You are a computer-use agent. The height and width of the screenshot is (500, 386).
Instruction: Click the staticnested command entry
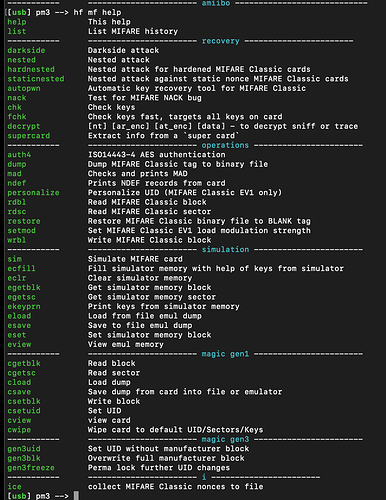36,79
